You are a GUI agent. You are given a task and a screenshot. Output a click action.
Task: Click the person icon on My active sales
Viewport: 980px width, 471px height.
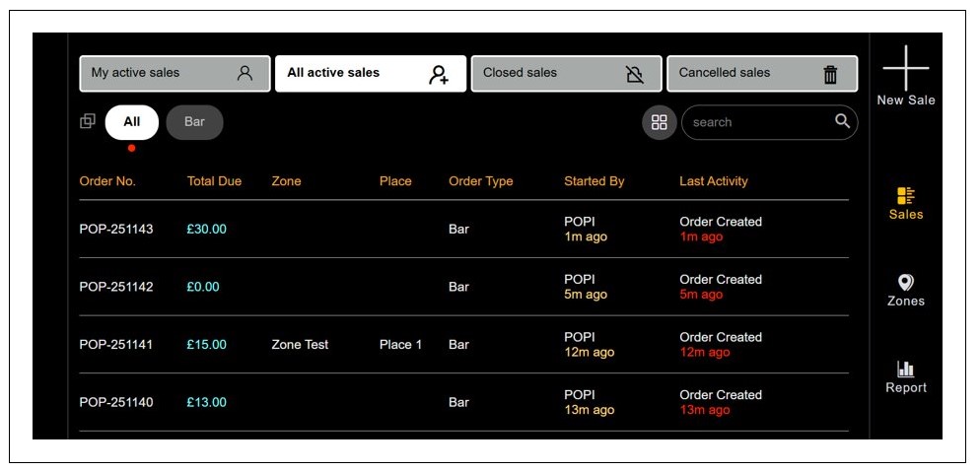245,73
